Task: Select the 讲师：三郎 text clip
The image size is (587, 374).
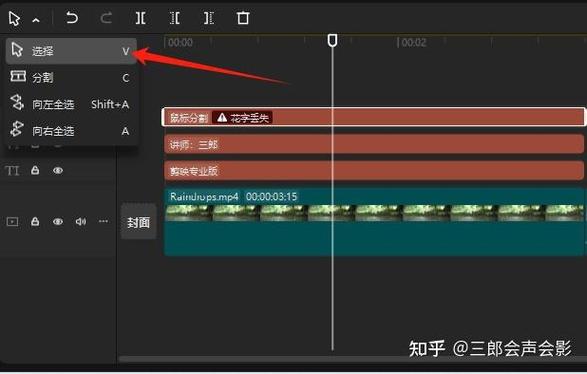Action: coord(373,144)
